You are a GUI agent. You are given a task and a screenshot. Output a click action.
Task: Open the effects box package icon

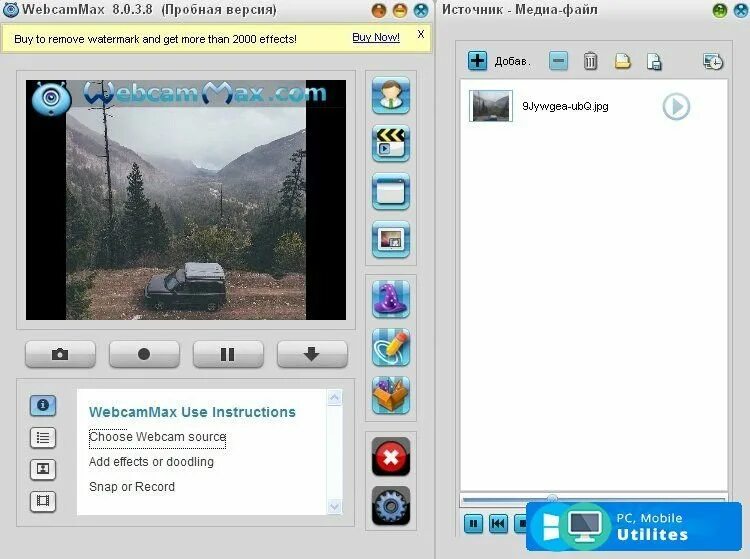391,395
